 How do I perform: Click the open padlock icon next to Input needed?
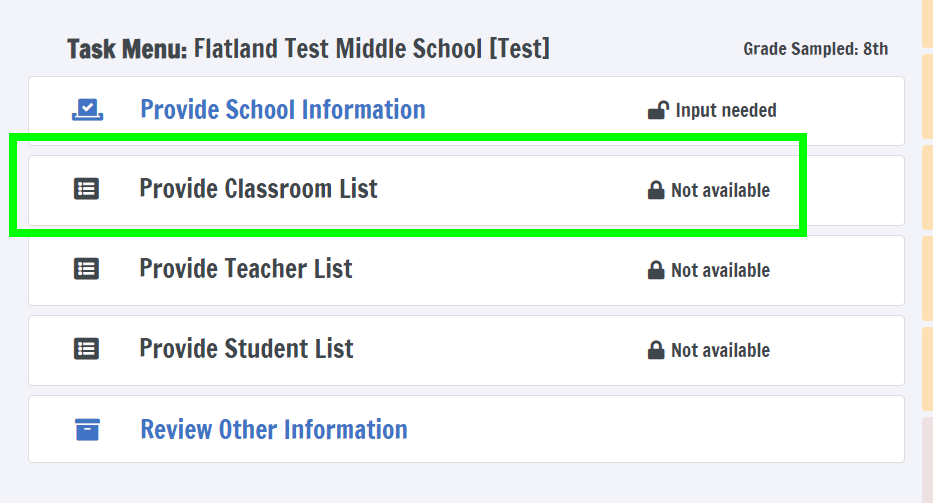(657, 110)
